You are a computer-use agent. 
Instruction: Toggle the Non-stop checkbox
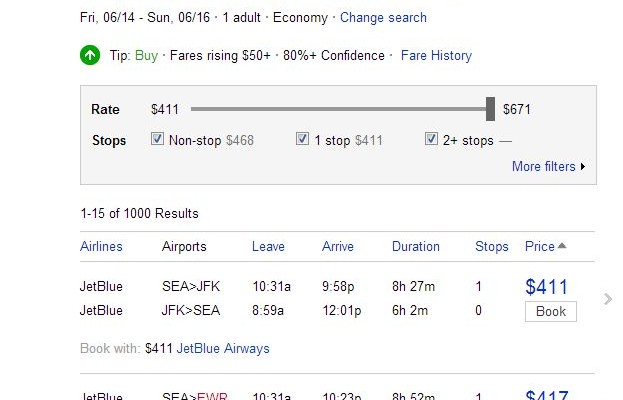click(x=157, y=140)
